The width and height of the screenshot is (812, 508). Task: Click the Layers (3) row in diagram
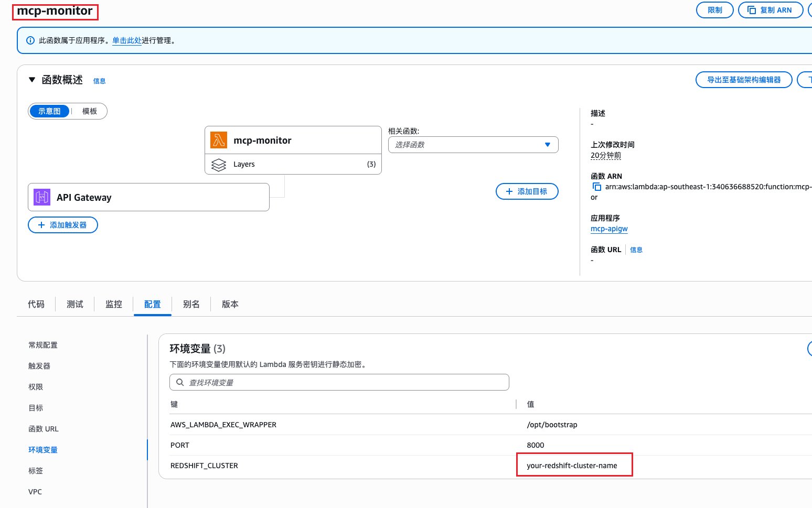[293, 164]
